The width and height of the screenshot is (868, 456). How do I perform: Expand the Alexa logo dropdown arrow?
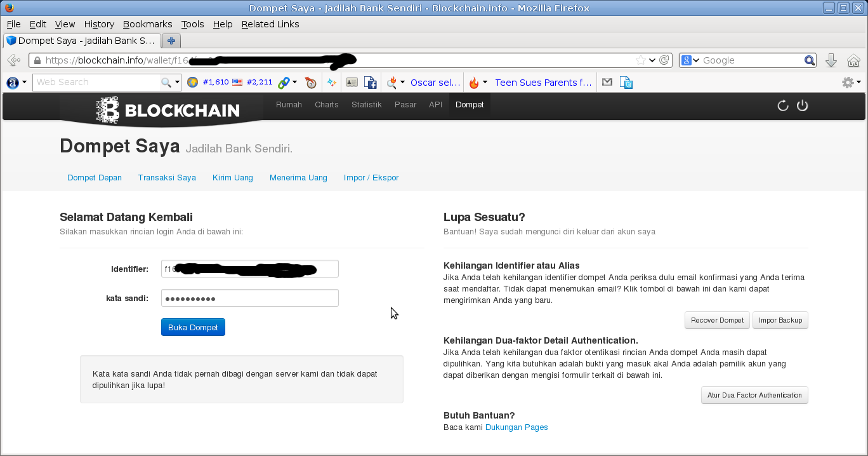25,83
